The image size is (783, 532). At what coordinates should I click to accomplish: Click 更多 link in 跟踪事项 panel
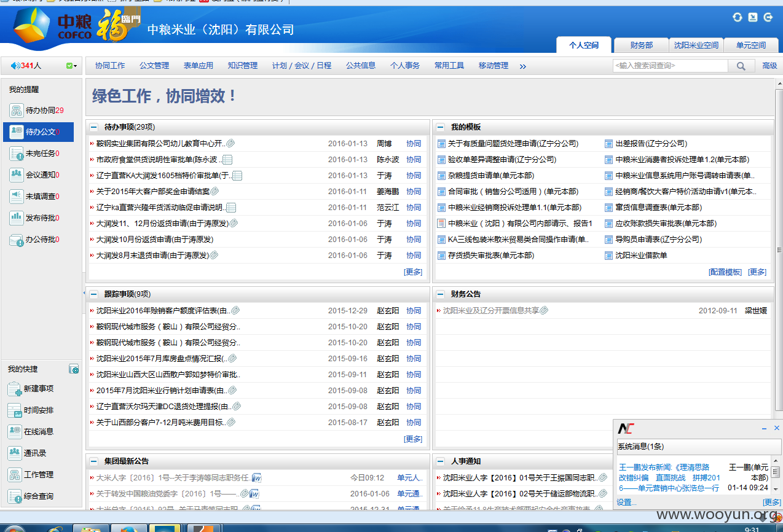(x=413, y=439)
